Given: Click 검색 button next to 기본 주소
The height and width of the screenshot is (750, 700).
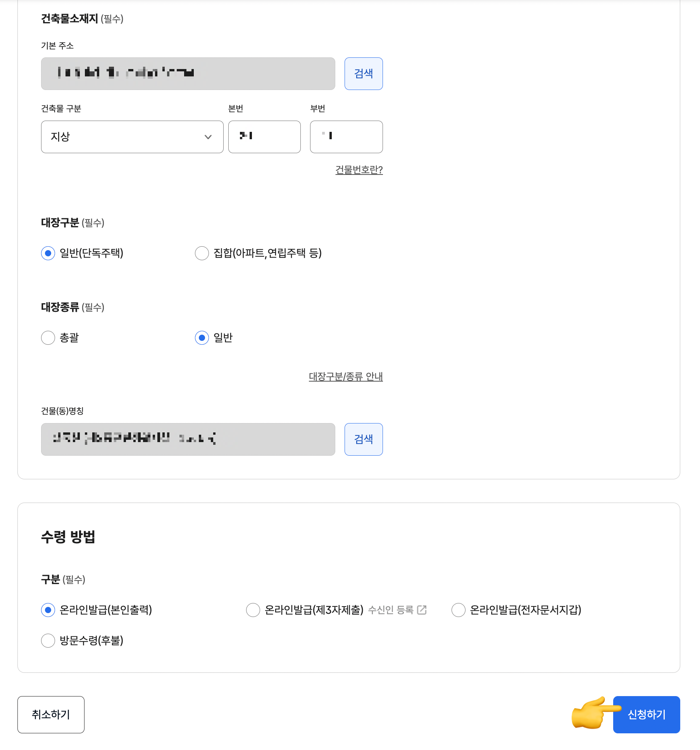Looking at the screenshot, I should [x=363, y=74].
